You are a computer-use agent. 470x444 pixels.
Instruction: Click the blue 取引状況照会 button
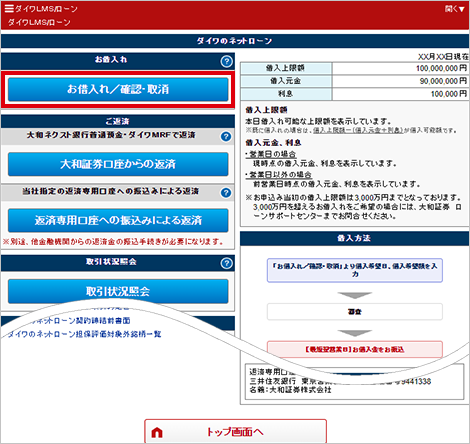(118, 291)
